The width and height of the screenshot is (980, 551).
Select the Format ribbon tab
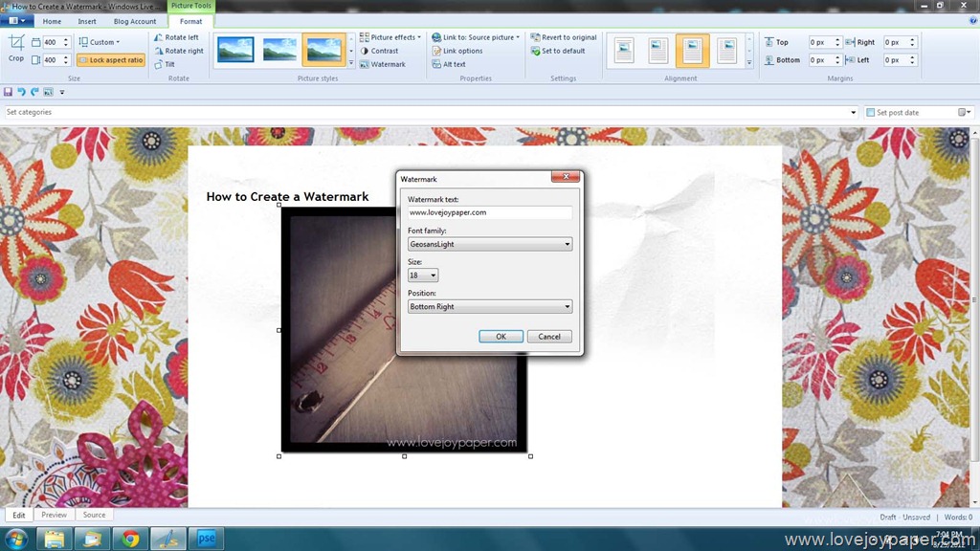(191, 21)
